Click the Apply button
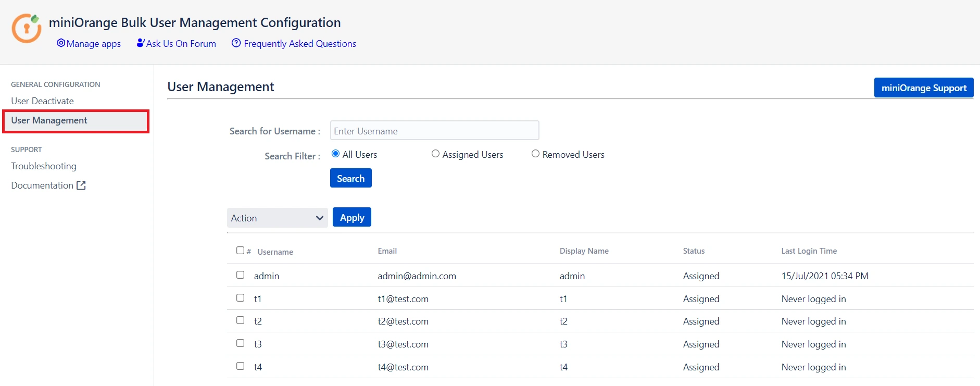 coord(352,217)
